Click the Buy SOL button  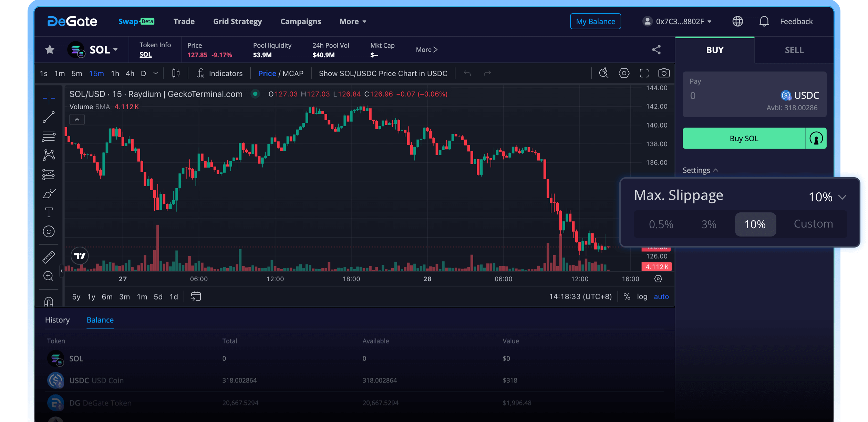pyautogui.click(x=744, y=139)
